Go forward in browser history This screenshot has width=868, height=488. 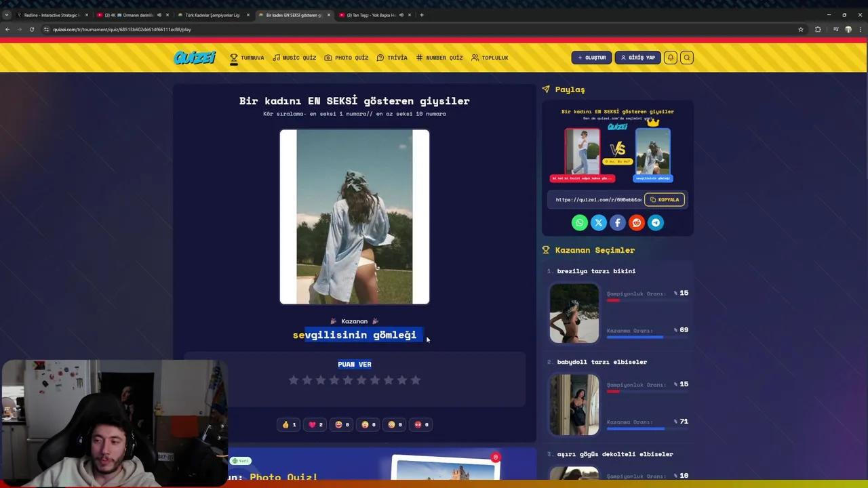click(20, 29)
